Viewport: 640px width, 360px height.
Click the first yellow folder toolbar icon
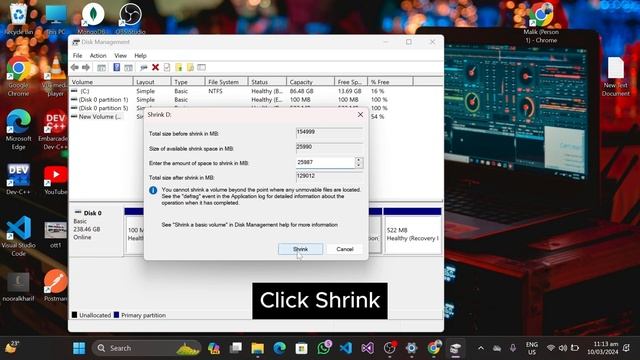pos(179,67)
